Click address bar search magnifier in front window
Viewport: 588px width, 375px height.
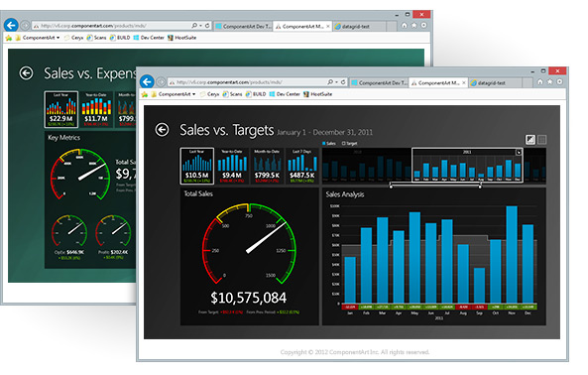click(x=330, y=81)
